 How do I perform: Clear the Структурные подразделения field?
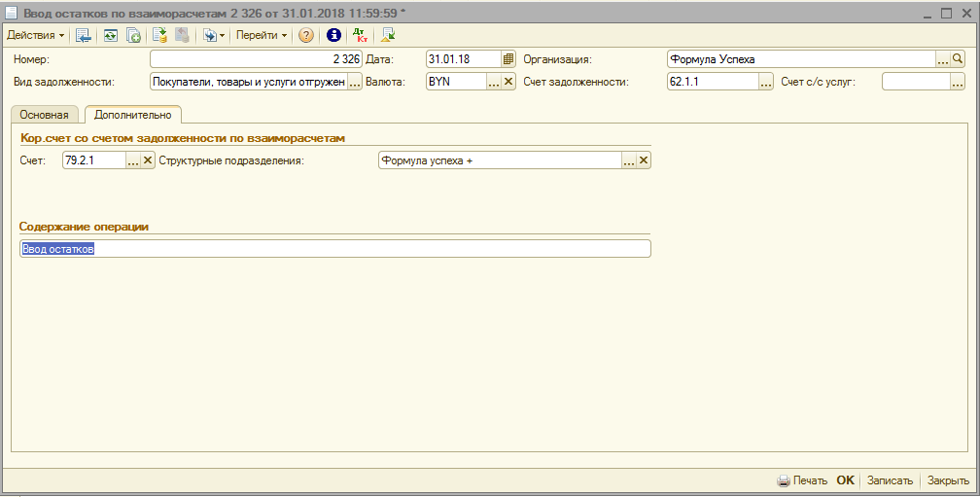point(643,160)
